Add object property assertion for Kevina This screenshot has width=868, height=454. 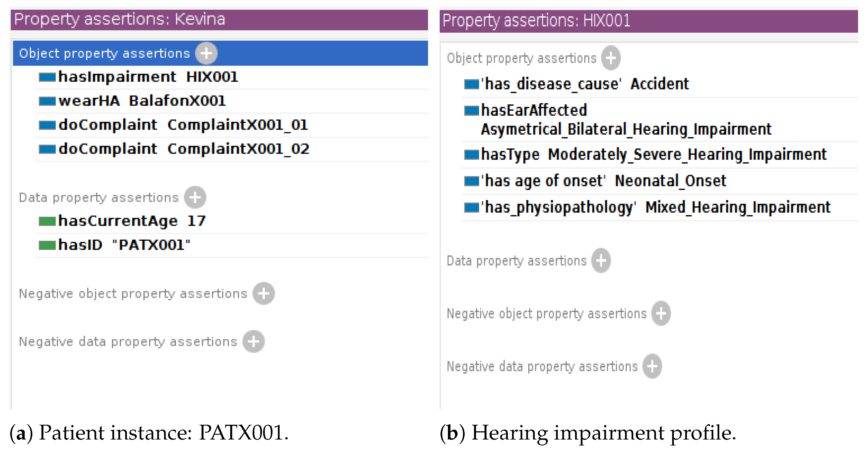coord(206,53)
